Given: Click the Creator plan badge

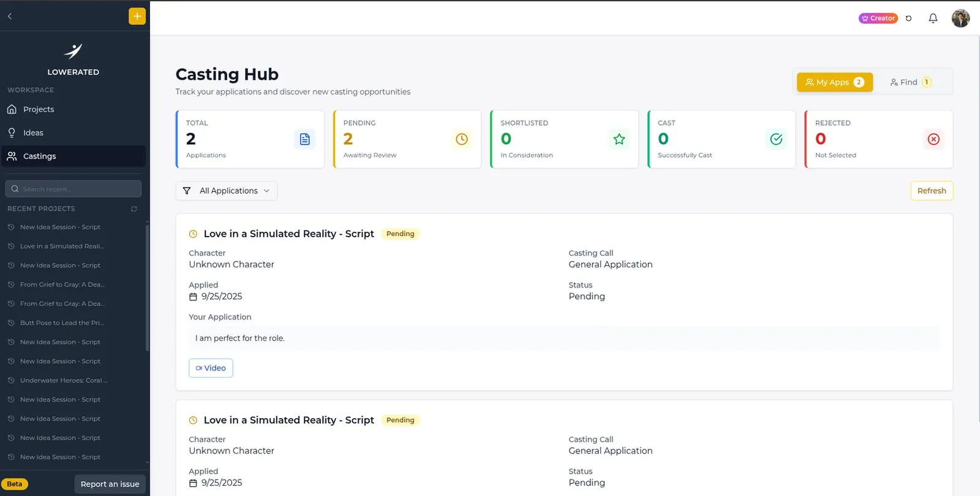Looking at the screenshot, I should (x=878, y=18).
